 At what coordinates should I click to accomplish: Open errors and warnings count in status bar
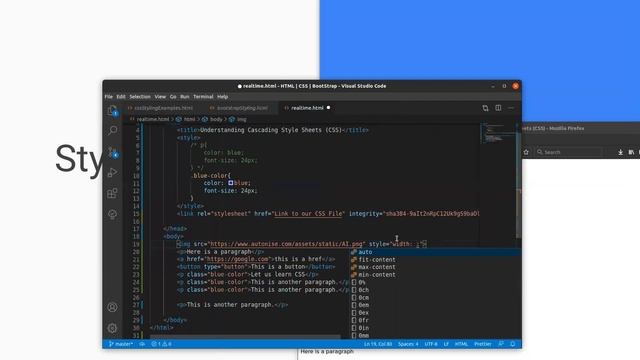(x=161, y=344)
